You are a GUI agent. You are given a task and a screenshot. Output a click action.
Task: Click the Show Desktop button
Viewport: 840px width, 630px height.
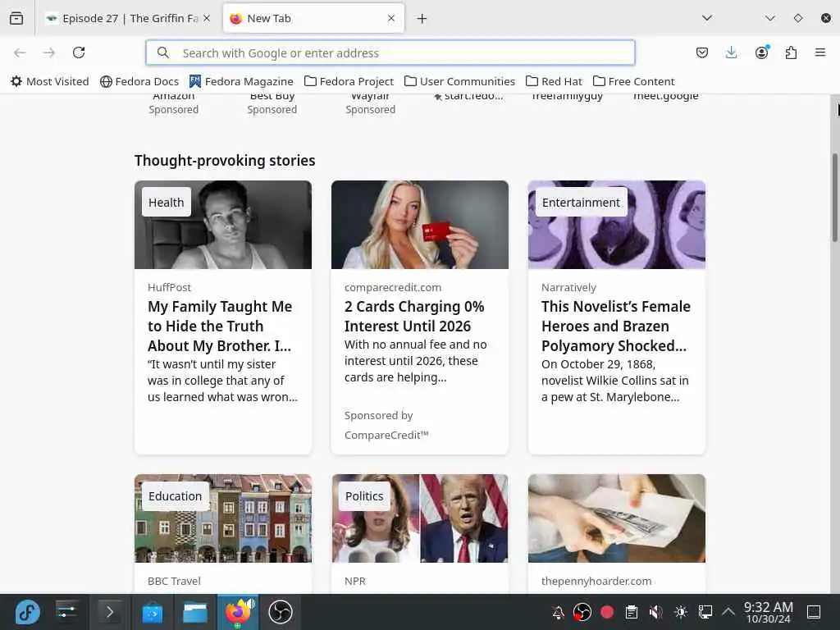(814, 612)
